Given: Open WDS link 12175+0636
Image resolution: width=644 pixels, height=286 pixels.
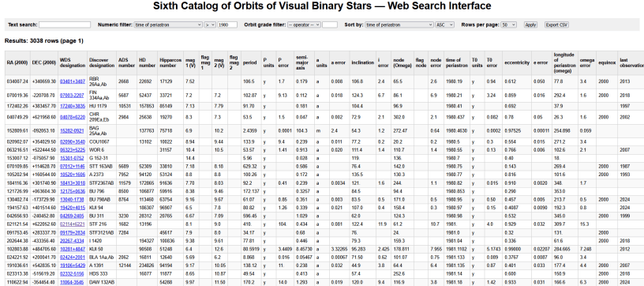Looking at the screenshot, I should (73, 190).
